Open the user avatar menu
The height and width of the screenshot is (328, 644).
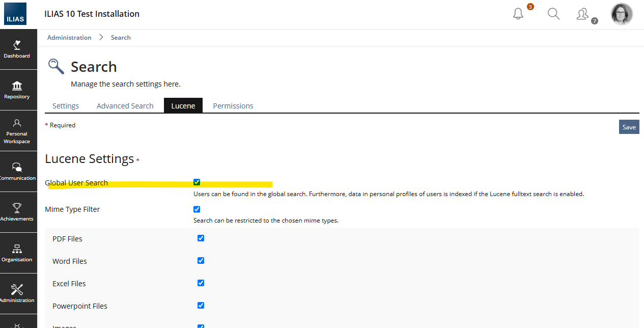(x=621, y=14)
